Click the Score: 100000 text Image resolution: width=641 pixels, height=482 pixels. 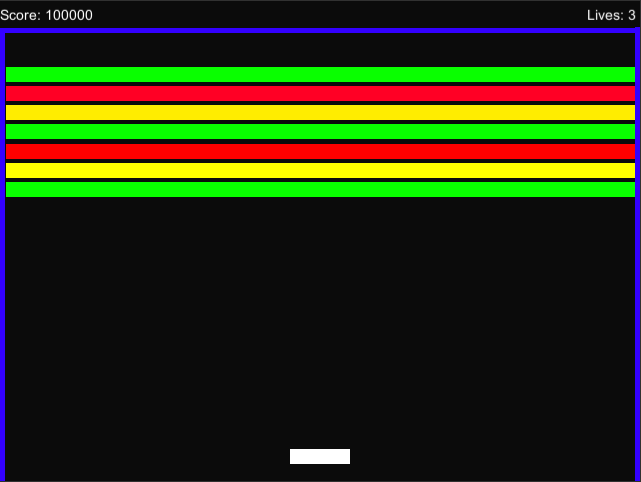point(46,15)
